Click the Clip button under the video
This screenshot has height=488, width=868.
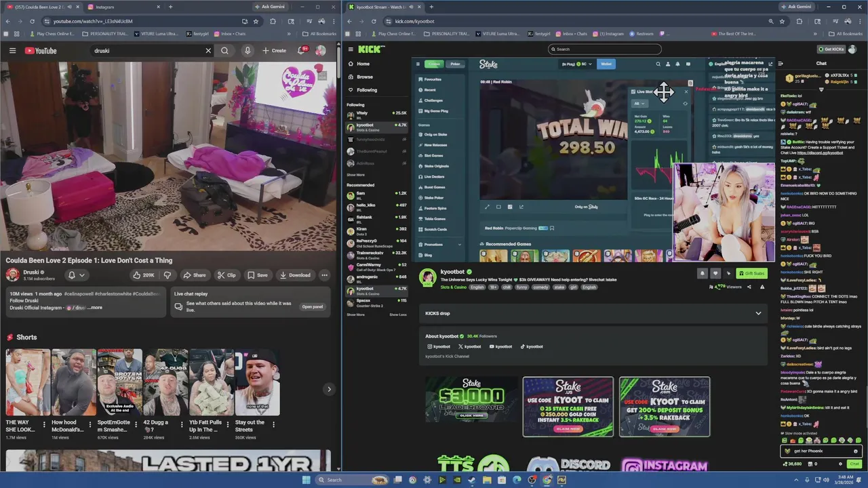coord(226,275)
